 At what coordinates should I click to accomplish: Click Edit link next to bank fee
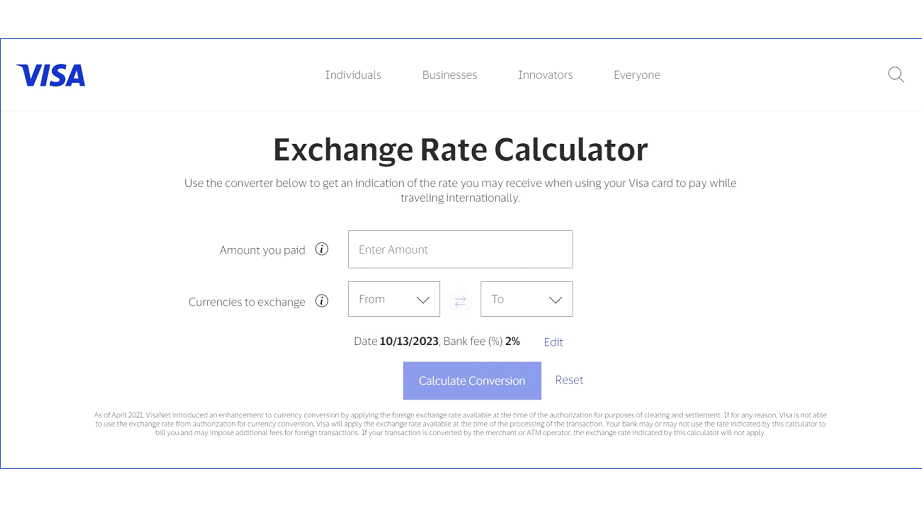click(x=553, y=342)
